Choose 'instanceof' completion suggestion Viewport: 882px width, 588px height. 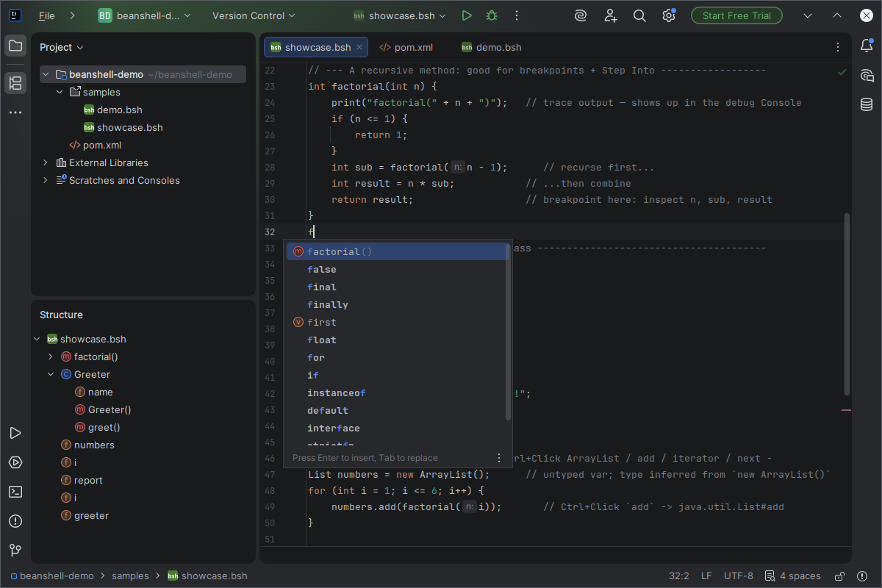click(397, 392)
